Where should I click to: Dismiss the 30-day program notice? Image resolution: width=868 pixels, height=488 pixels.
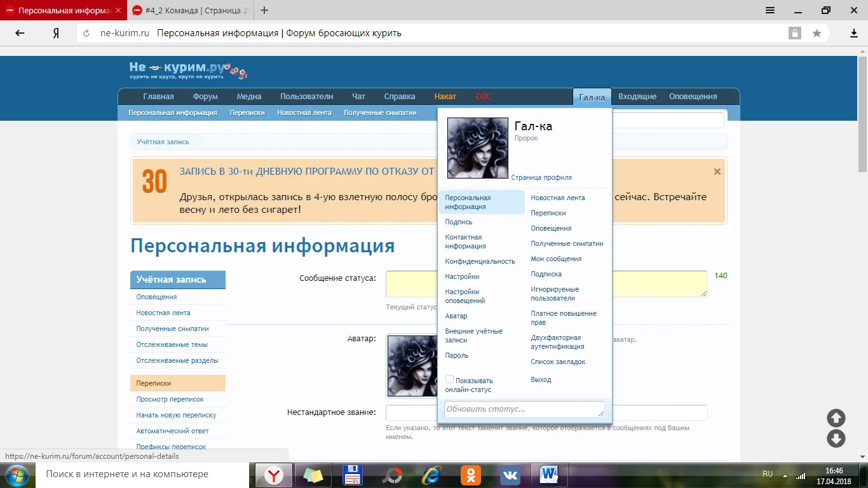click(x=717, y=172)
